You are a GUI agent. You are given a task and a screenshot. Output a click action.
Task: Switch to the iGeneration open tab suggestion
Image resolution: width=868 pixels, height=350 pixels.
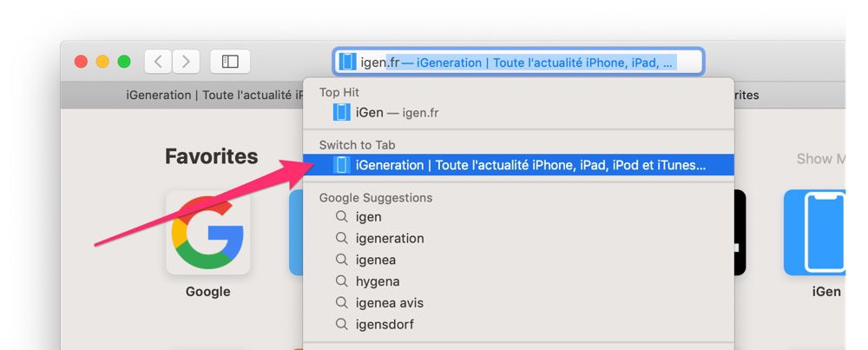[x=519, y=165]
